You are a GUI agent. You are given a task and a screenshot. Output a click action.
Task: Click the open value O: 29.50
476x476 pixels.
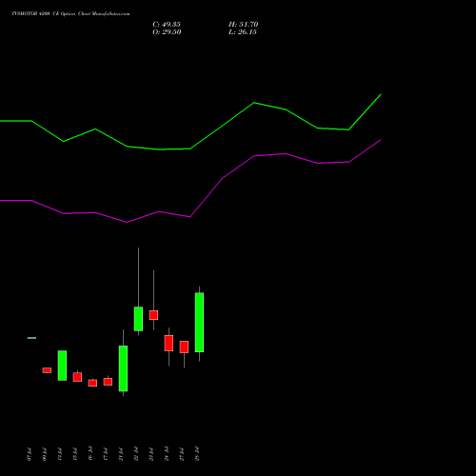tap(167, 32)
